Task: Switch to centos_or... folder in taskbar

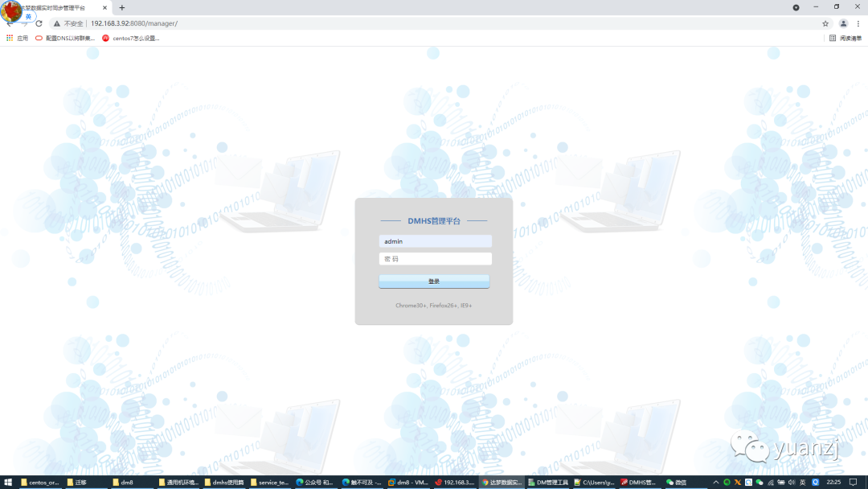Action: tap(40, 483)
